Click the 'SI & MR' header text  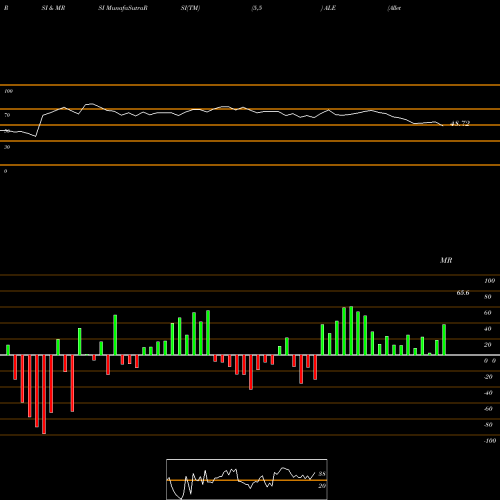click(53, 8)
